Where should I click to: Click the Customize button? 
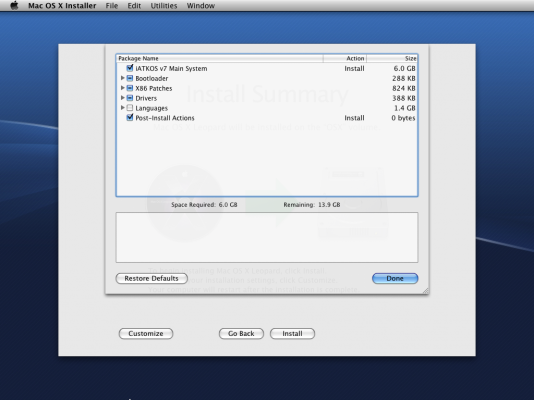point(146,334)
